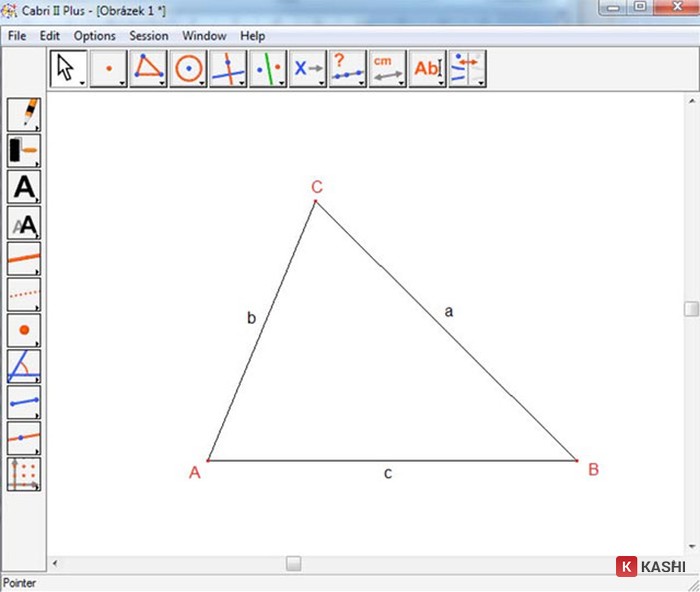Image resolution: width=700 pixels, height=592 pixels.
Task: Click the cm measurement tool
Action: pos(387,69)
